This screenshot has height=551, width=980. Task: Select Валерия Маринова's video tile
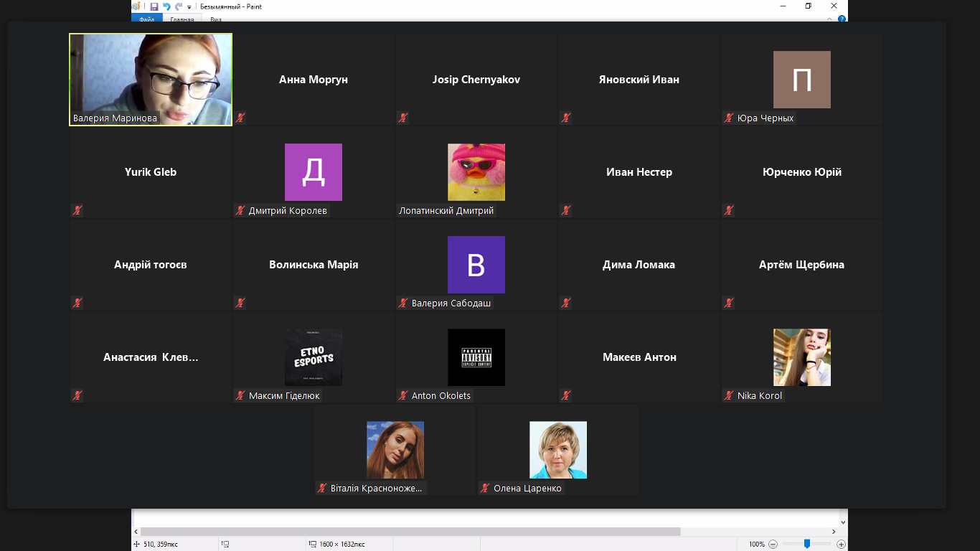(151, 80)
